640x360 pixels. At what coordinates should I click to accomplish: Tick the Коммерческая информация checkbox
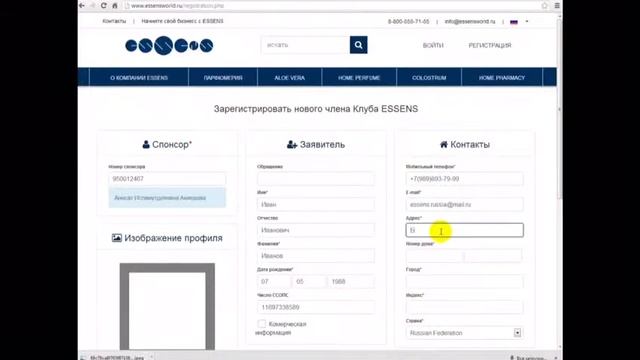(262, 324)
